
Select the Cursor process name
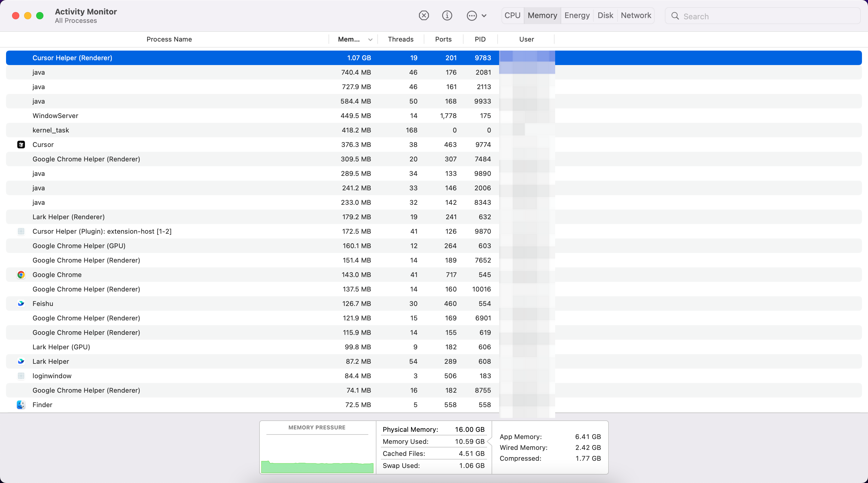(x=43, y=145)
